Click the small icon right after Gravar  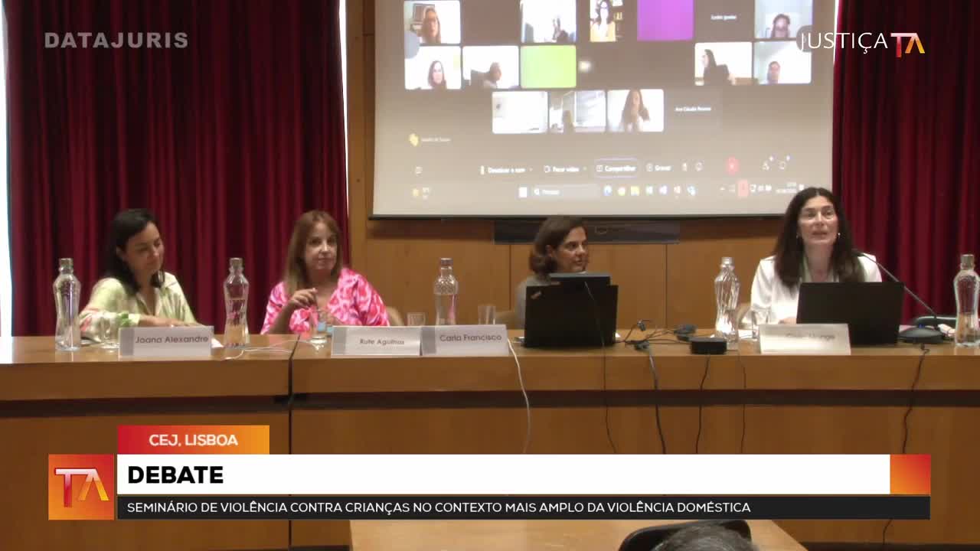[x=684, y=167]
